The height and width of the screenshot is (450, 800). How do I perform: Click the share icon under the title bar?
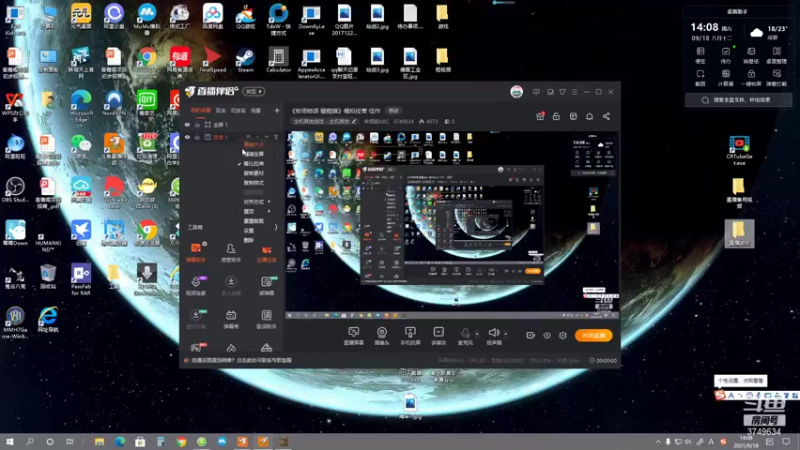pyautogui.click(x=606, y=116)
